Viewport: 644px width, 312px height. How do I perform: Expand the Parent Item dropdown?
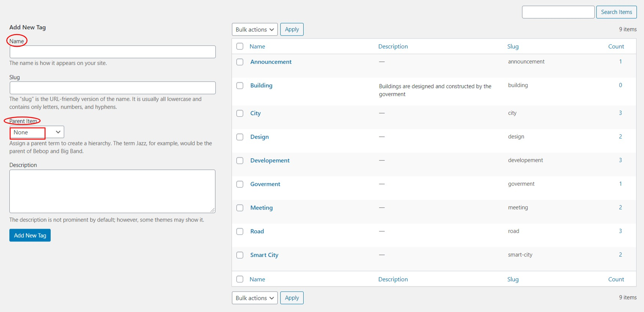37,132
